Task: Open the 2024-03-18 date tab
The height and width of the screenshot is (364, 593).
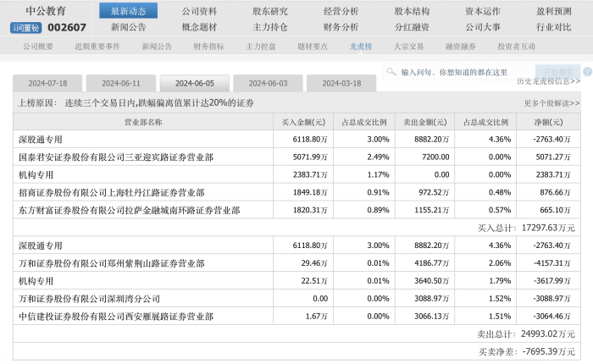Action: pos(341,83)
